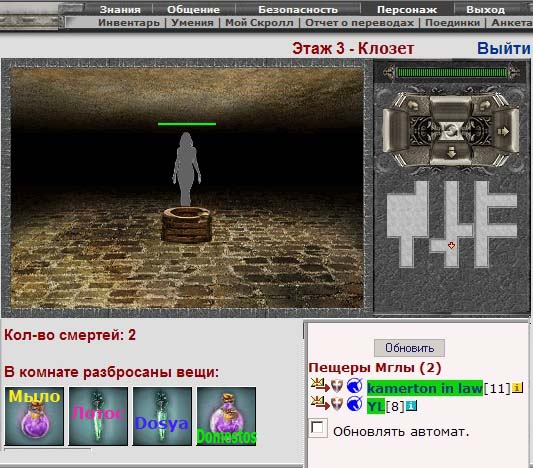Image resolution: width=533 pixels, height=468 pixels.
Task: Pick up the Лотос item
Action: pos(98,416)
